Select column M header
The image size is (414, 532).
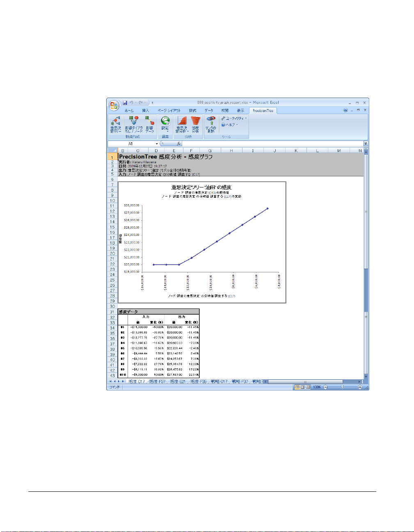pos(339,151)
